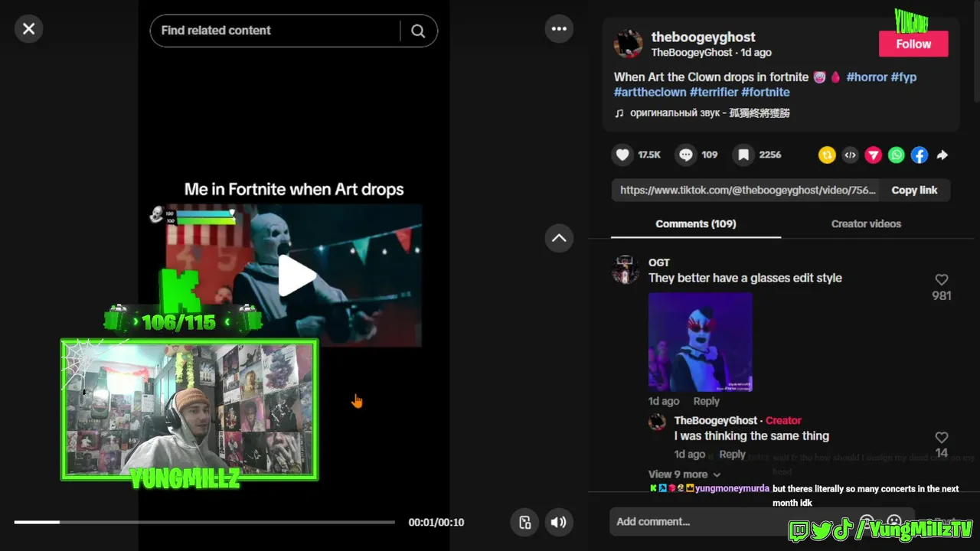This screenshot has width=980, height=551.
Task: Open the OGT username
Action: (659, 262)
